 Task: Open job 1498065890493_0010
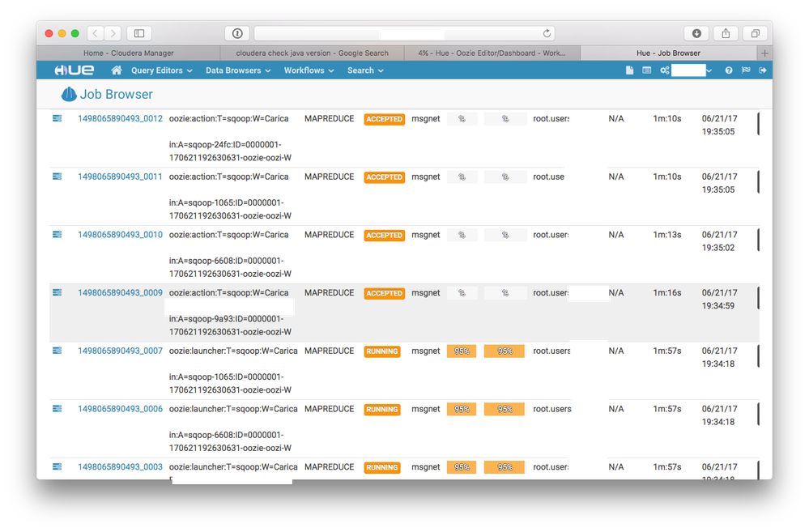click(120, 234)
